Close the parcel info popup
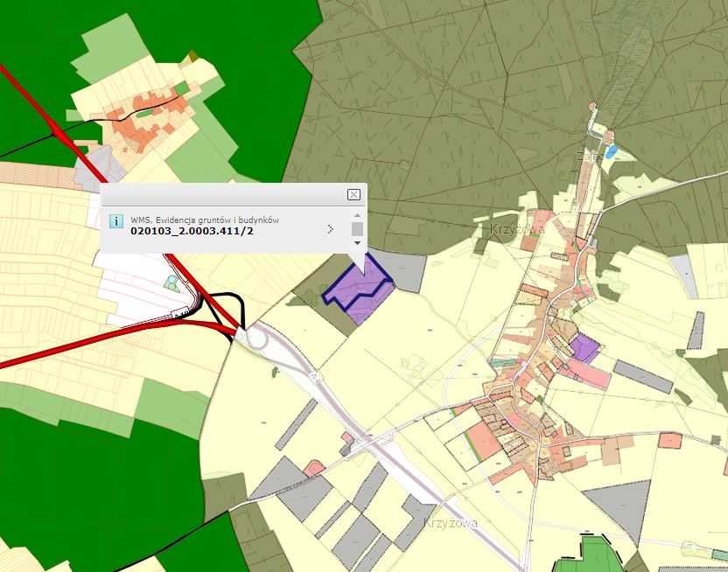 point(353,194)
